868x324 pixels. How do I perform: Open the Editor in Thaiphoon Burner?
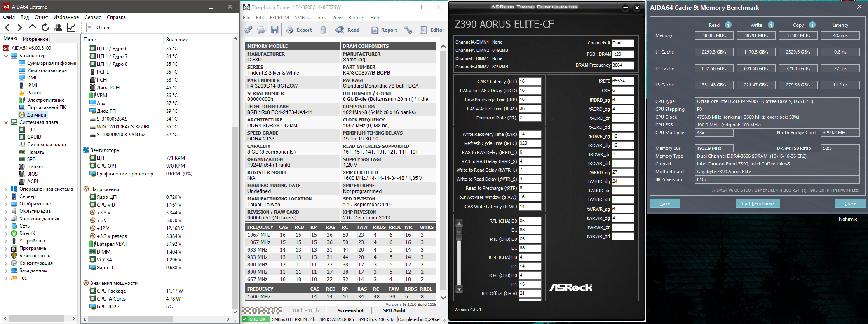tap(432, 30)
